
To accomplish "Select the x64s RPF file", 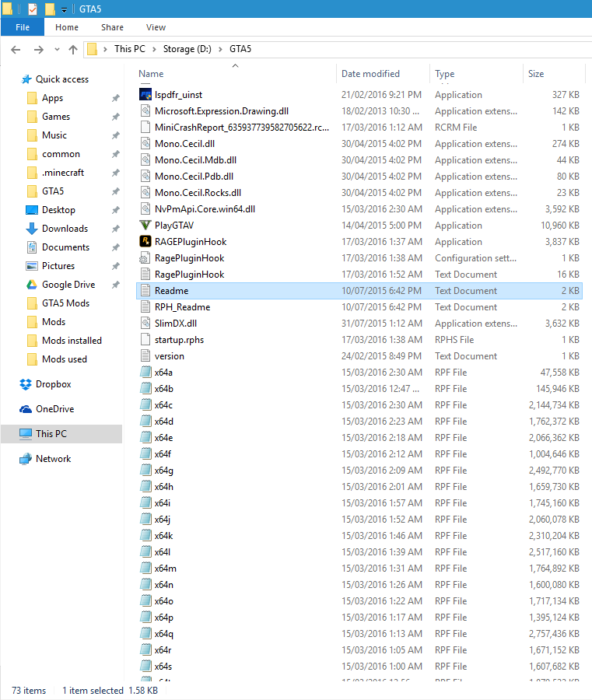I will 163,667.
